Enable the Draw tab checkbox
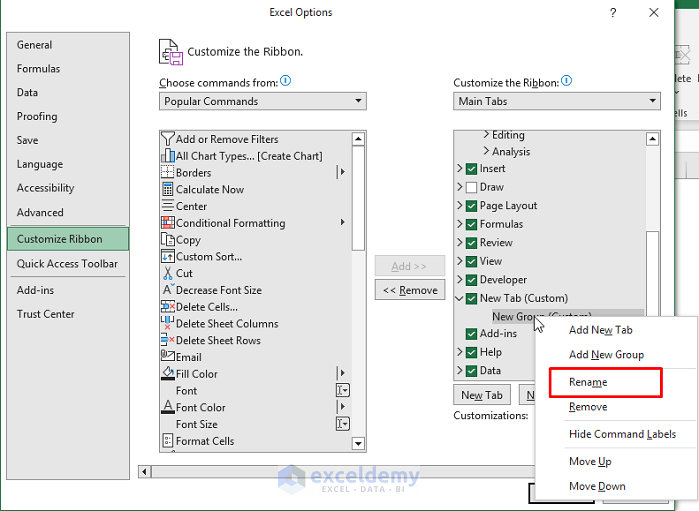The width and height of the screenshot is (699, 511). (471, 187)
